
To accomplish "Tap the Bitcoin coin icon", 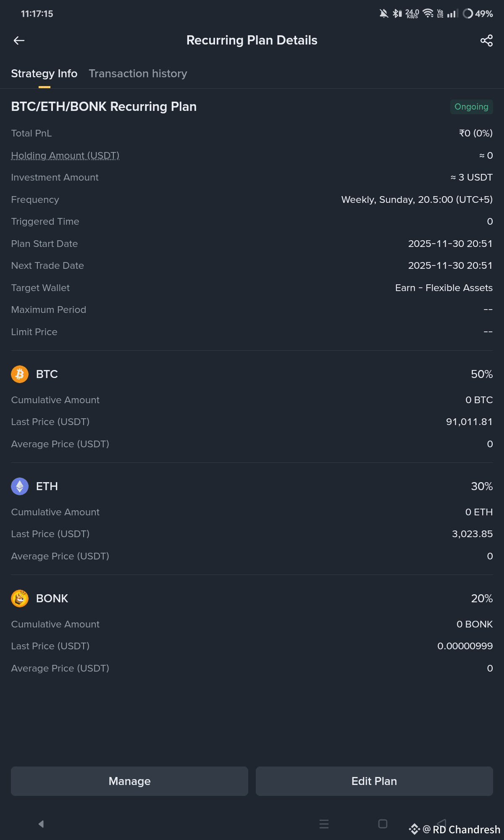I will pos(20,374).
